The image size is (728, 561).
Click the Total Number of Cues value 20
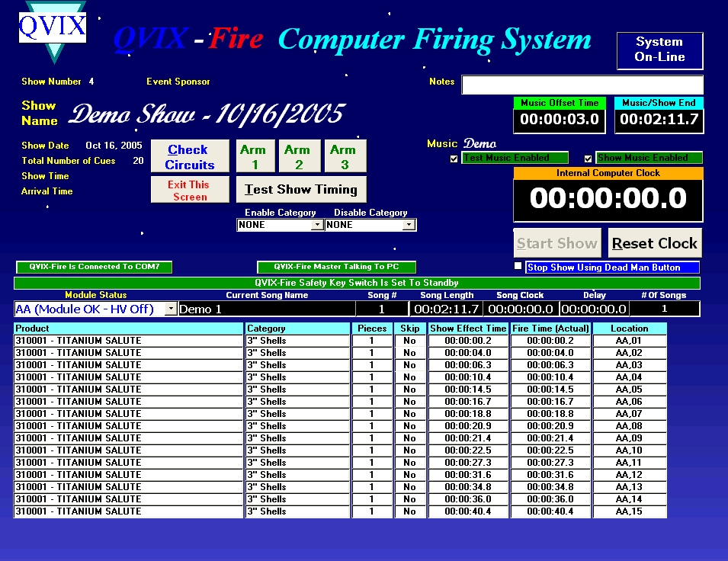[138, 161]
